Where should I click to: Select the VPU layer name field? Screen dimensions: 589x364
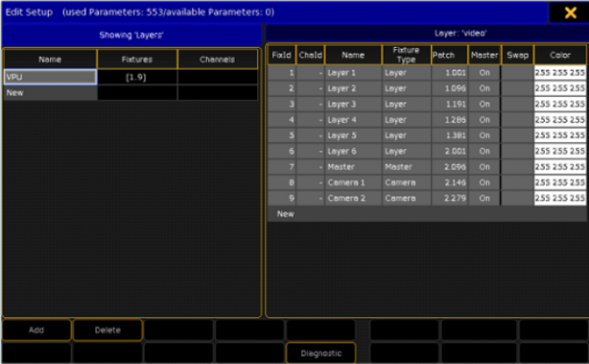tap(50, 77)
